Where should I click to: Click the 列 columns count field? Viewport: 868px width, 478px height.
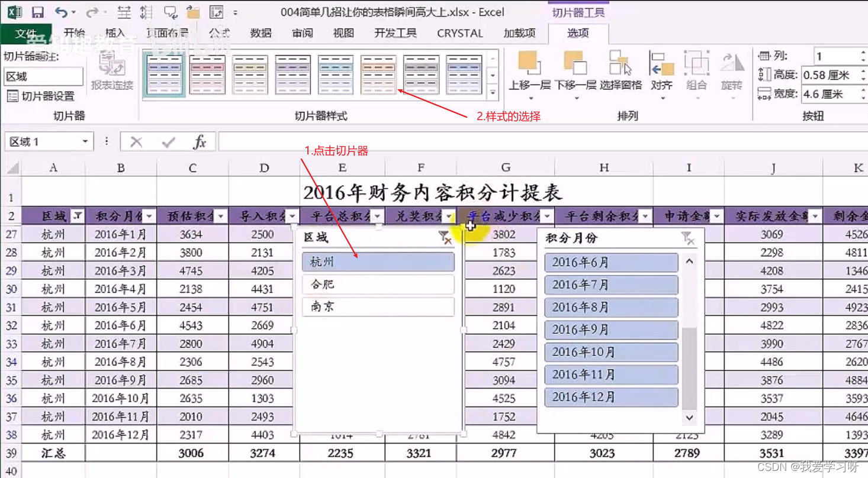tap(836, 57)
